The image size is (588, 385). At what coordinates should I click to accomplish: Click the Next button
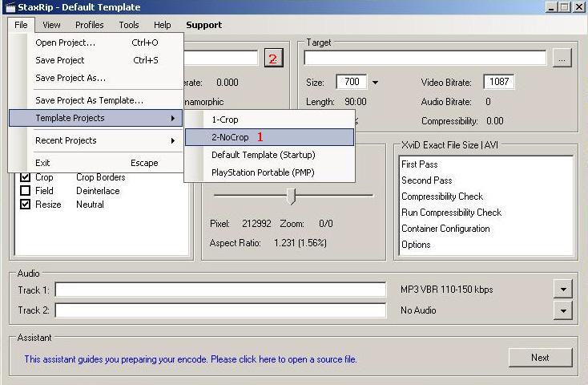[x=541, y=358]
